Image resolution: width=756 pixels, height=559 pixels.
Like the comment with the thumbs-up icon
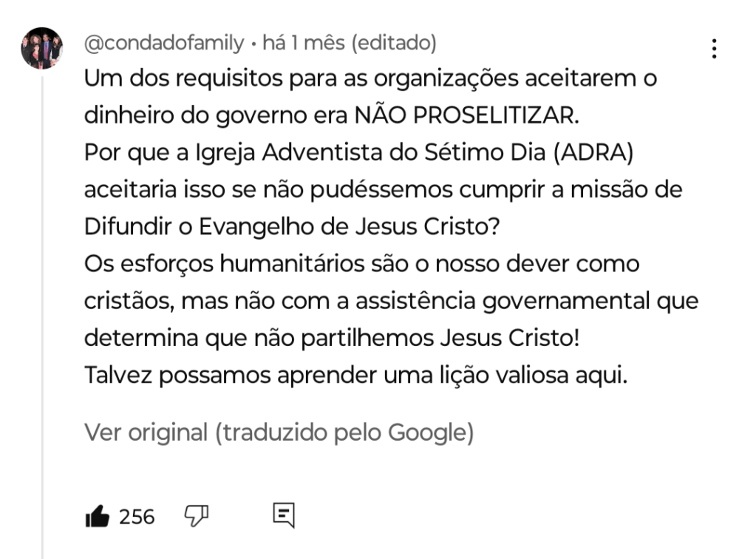[x=97, y=515]
